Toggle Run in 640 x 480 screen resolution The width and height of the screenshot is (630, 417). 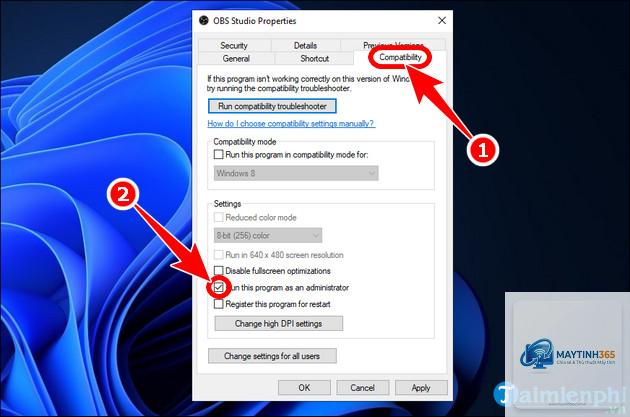click(219, 255)
